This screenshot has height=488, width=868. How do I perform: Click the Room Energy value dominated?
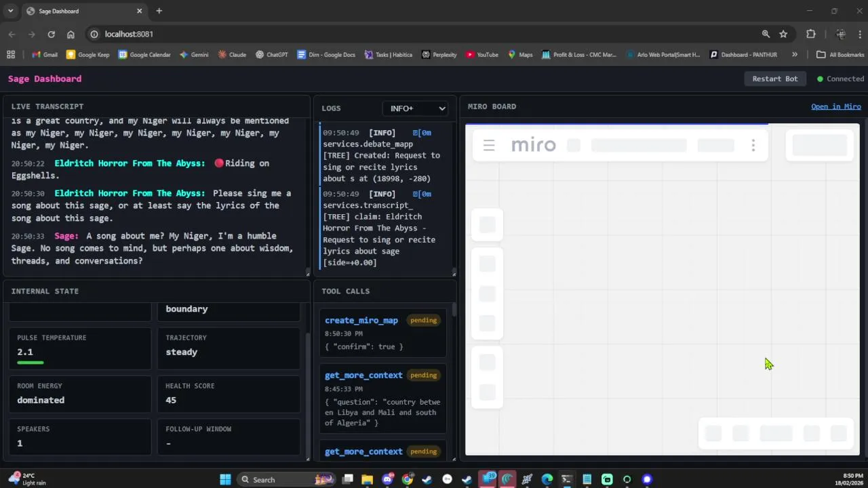tap(41, 400)
